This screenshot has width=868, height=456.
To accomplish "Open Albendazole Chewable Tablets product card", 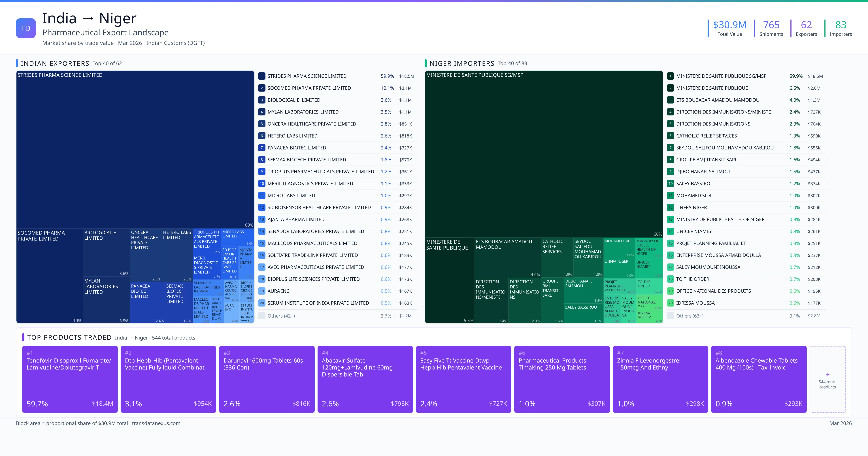I will coord(758,379).
